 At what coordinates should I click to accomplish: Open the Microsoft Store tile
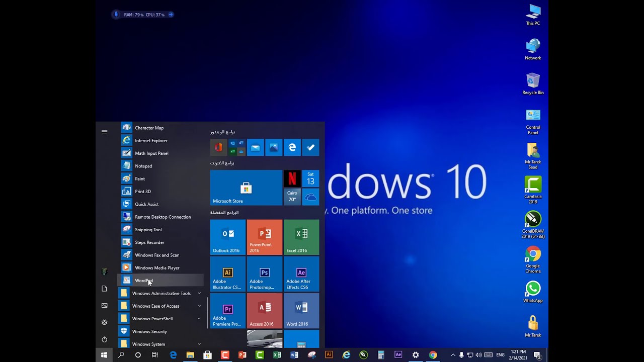pos(246,188)
